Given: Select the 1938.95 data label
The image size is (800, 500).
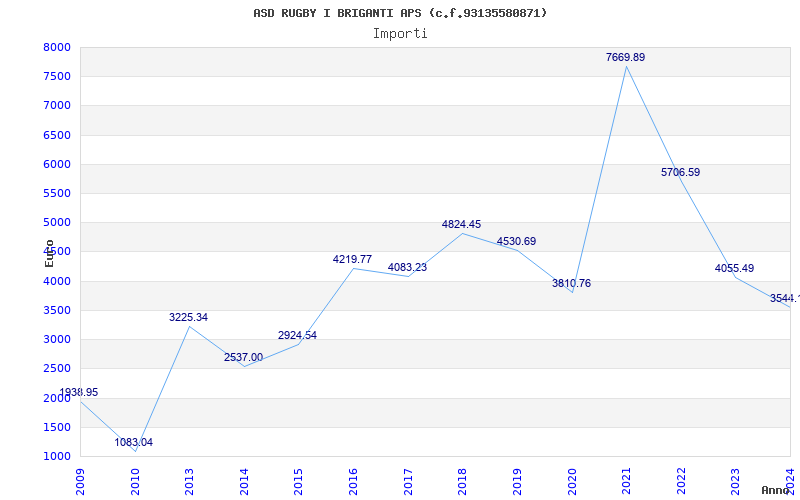Looking at the screenshot, I should click(79, 392).
